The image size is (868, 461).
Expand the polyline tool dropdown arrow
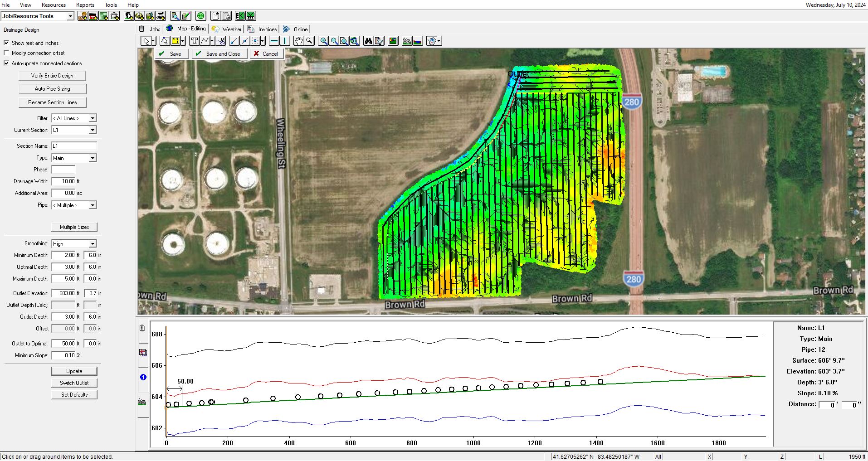tap(212, 41)
